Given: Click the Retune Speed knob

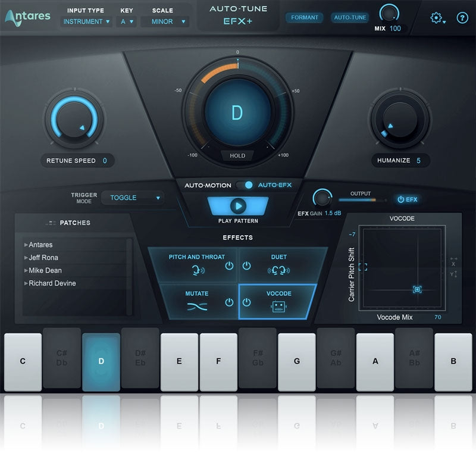Looking at the screenshot, I should pyautogui.click(x=74, y=118).
